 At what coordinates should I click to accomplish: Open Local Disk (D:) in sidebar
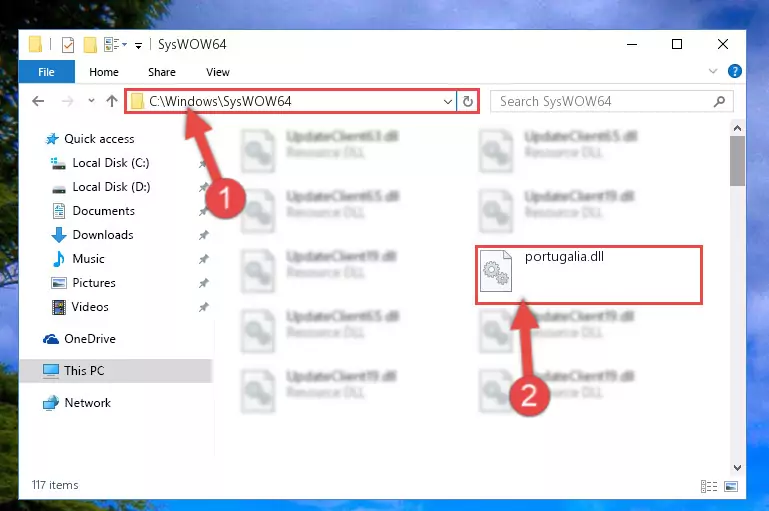pyautogui.click(x=111, y=187)
